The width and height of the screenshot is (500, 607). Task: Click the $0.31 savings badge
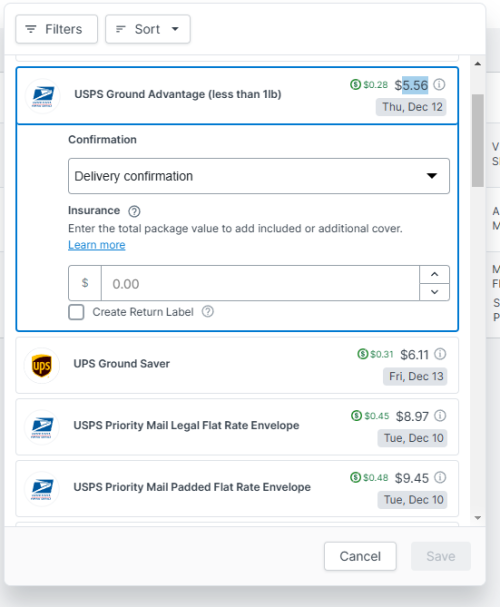click(x=375, y=354)
